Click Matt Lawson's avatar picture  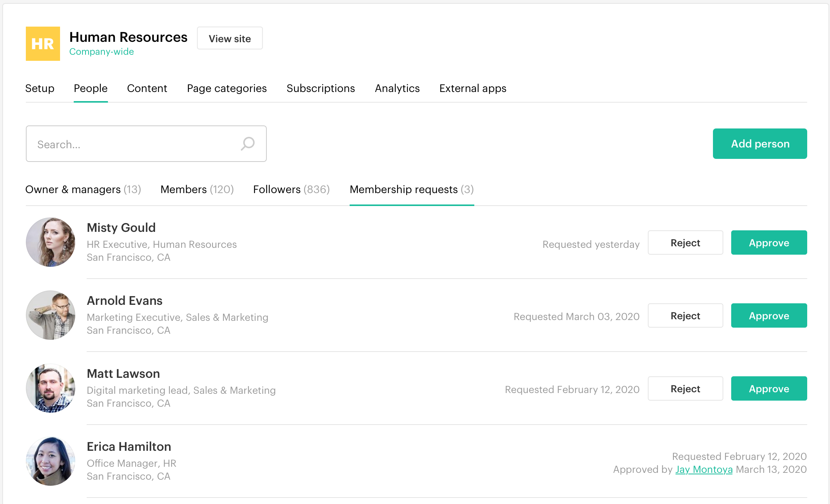coord(51,388)
